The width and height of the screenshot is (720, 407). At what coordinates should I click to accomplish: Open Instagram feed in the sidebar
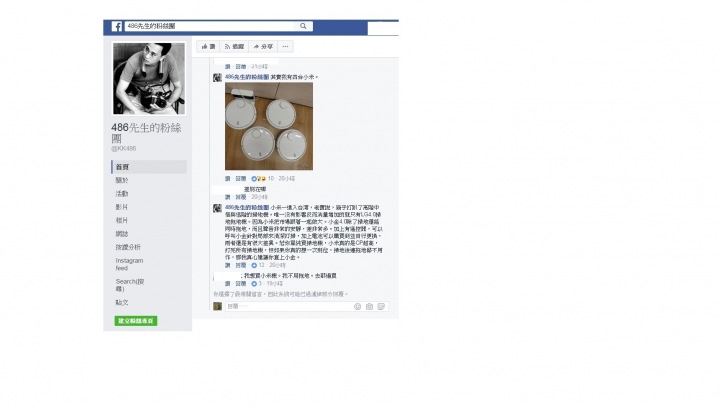click(x=129, y=264)
